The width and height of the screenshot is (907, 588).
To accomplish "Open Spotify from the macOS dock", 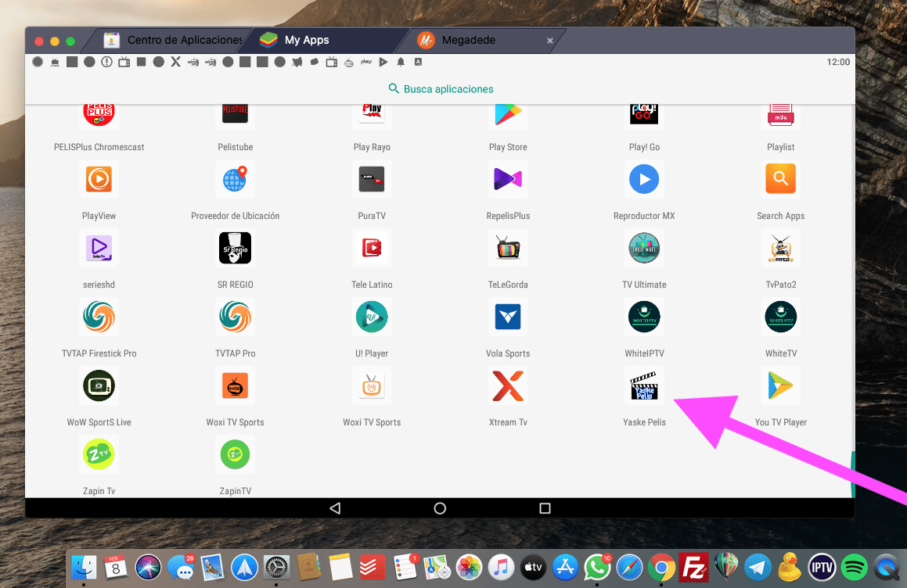I will coord(855,565).
